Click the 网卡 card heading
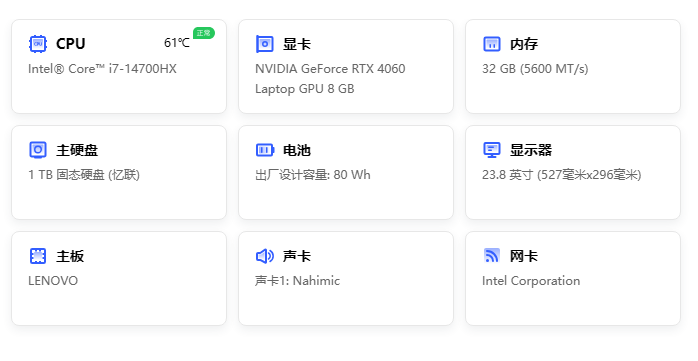Image resolution: width=698 pixels, height=361 pixels. coord(524,256)
